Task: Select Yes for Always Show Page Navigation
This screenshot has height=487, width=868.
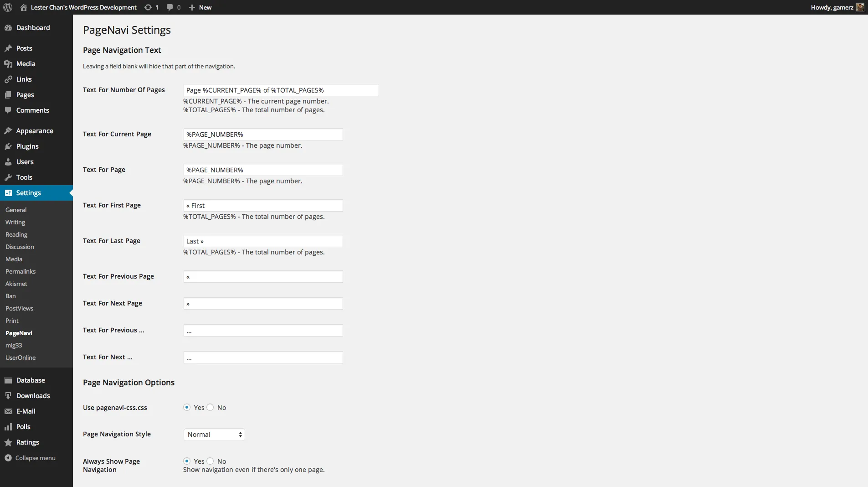Action: (x=187, y=461)
